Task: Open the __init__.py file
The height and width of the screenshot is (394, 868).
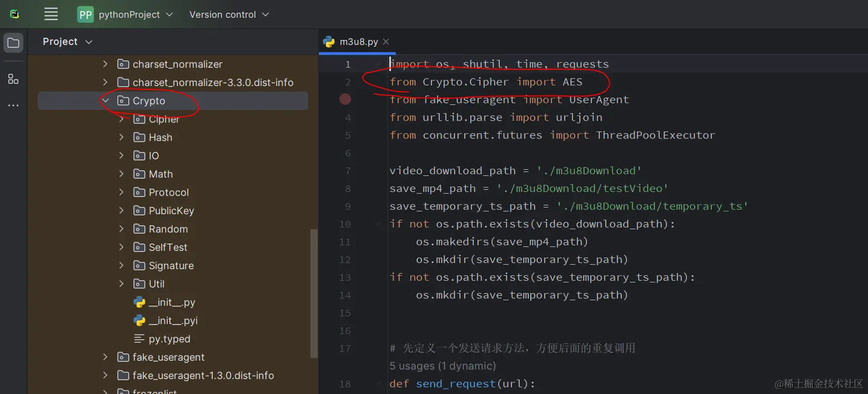Action: tap(172, 302)
